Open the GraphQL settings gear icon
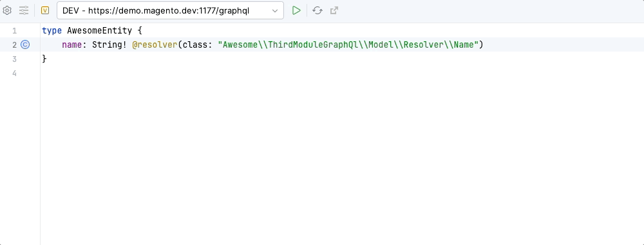Image resolution: width=644 pixels, height=245 pixels. point(7,11)
